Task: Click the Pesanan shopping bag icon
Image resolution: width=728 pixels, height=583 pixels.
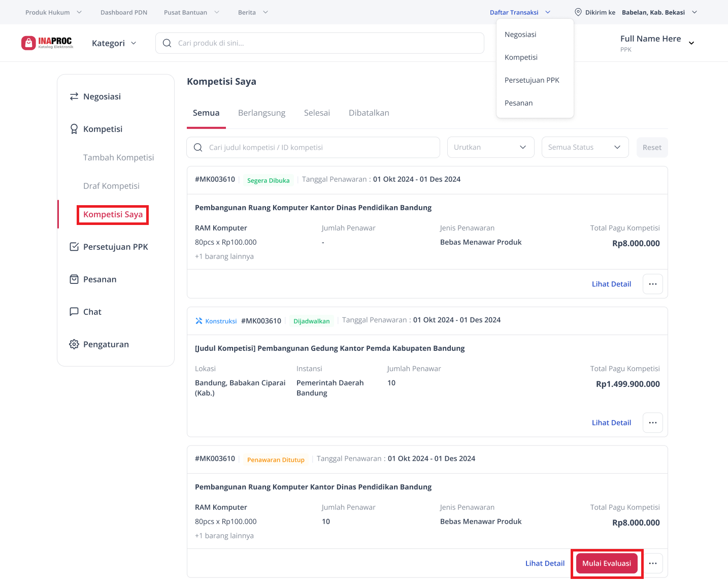Action: 74,279
